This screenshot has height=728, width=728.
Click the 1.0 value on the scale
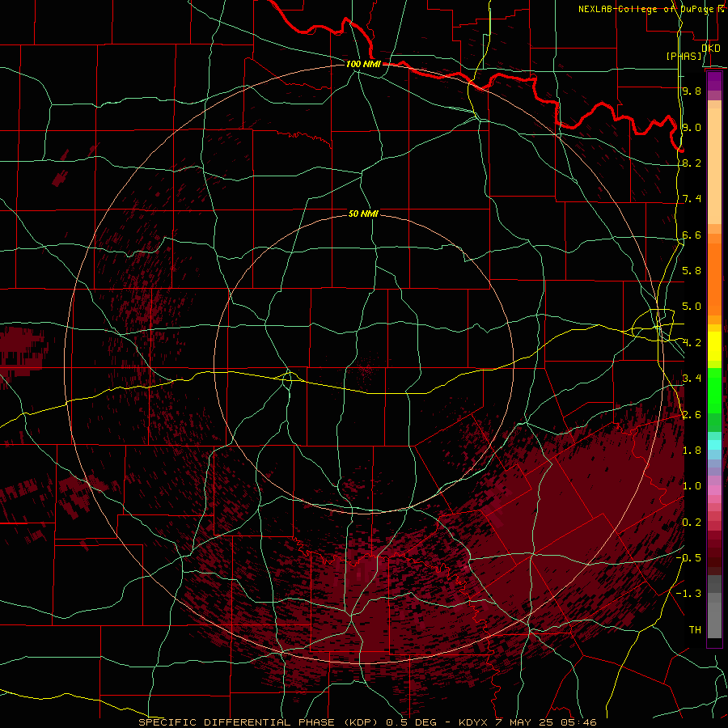pyautogui.click(x=692, y=486)
